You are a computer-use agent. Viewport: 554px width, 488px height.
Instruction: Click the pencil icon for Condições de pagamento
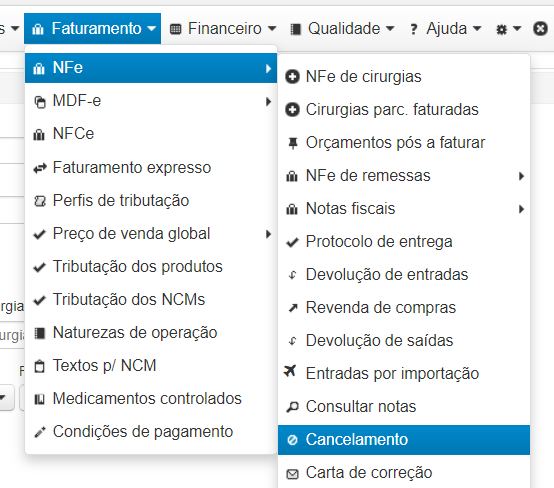(40, 432)
